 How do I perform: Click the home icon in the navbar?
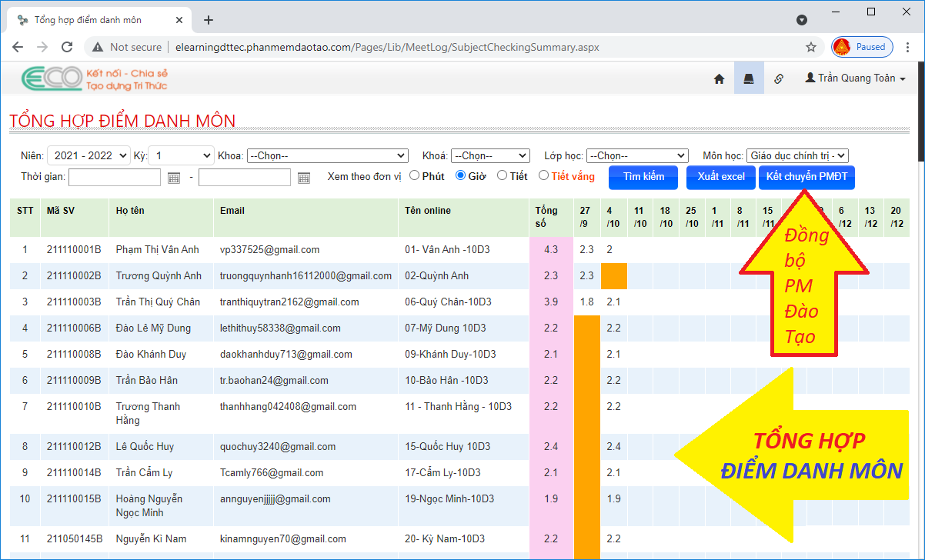coord(720,78)
